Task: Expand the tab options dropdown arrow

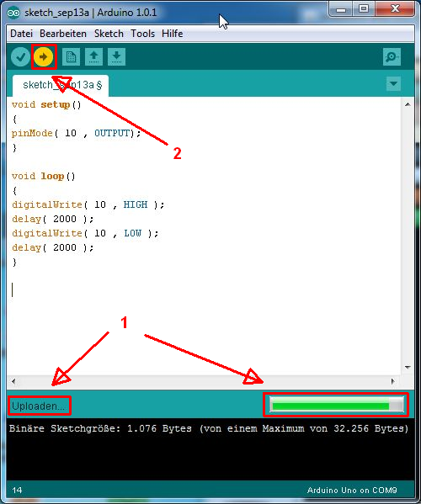Action: [393, 83]
